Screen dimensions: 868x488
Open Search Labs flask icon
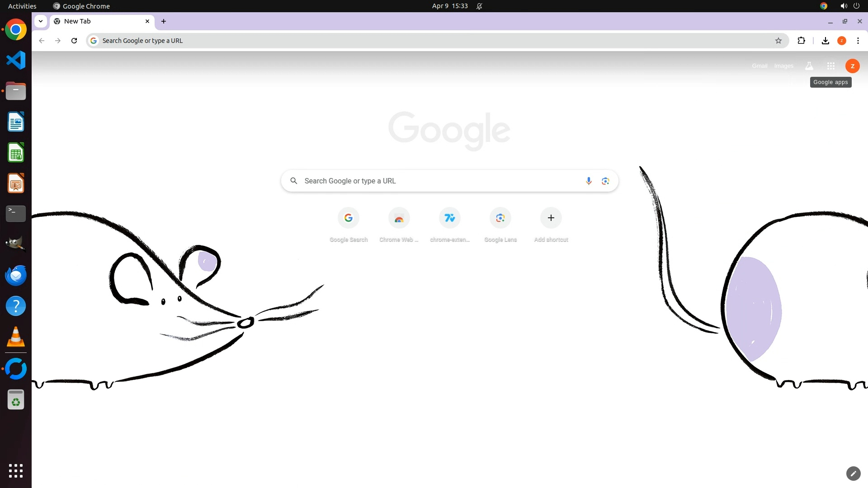tap(809, 66)
